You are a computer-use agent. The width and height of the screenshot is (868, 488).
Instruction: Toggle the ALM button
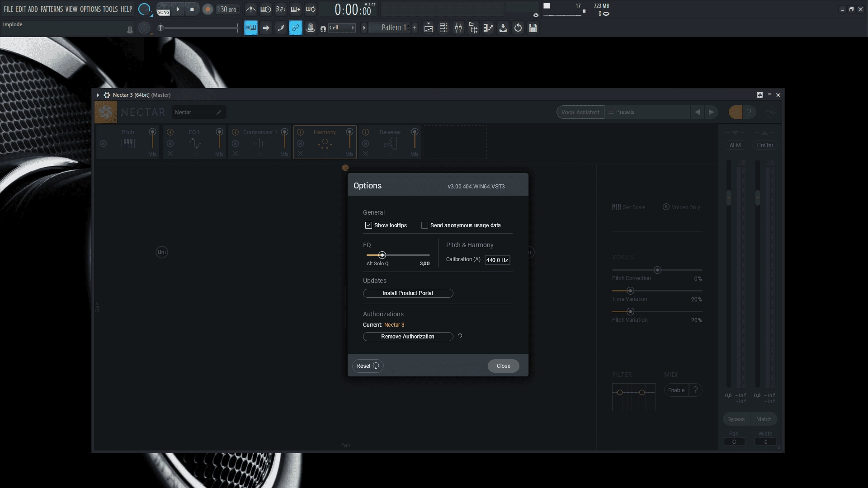pyautogui.click(x=735, y=145)
